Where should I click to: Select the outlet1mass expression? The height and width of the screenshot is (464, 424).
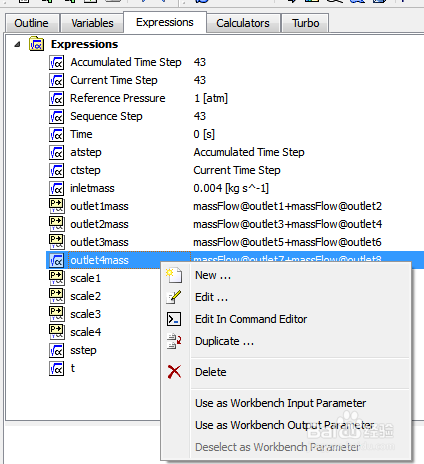(99, 206)
